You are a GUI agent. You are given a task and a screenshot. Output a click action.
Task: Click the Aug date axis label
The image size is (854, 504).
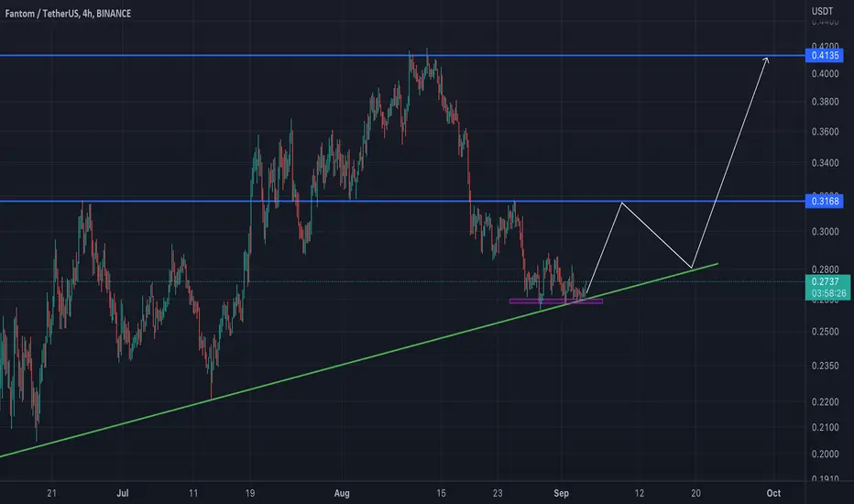342,493
